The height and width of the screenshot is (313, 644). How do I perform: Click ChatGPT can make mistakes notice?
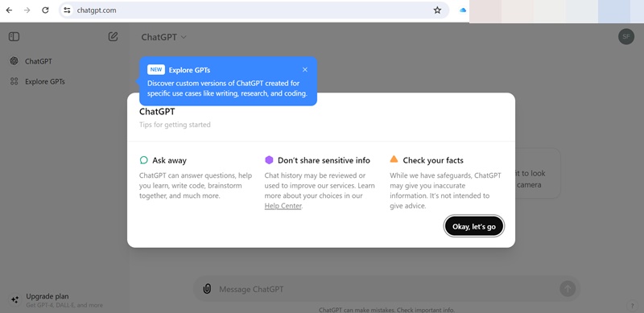coord(386,310)
